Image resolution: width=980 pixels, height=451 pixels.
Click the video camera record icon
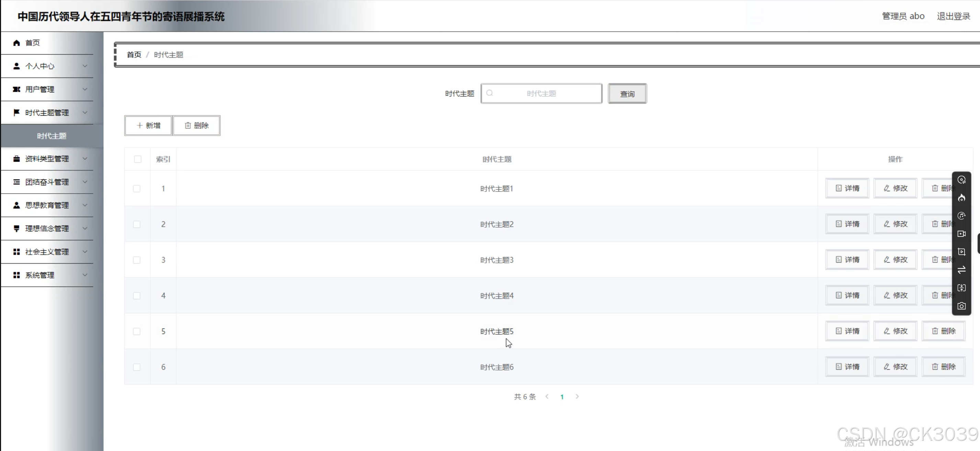(x=961, y=234)
